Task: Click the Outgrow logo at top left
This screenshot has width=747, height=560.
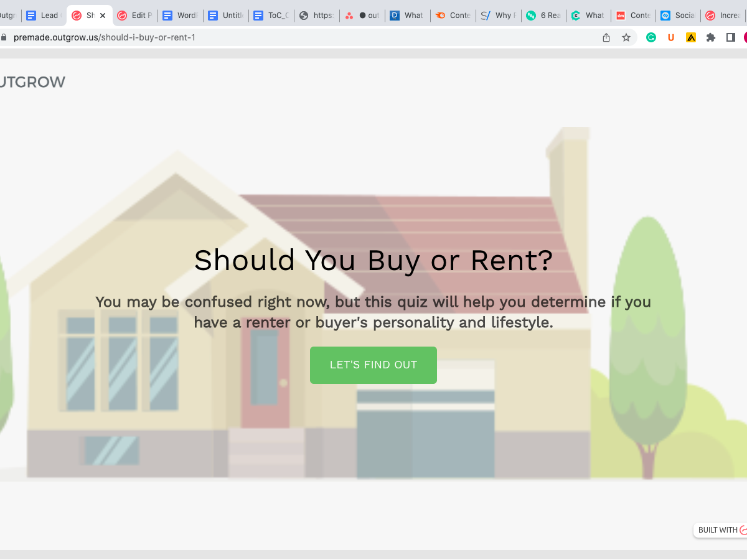Action: pyautogui.click(x=31, y=82)
